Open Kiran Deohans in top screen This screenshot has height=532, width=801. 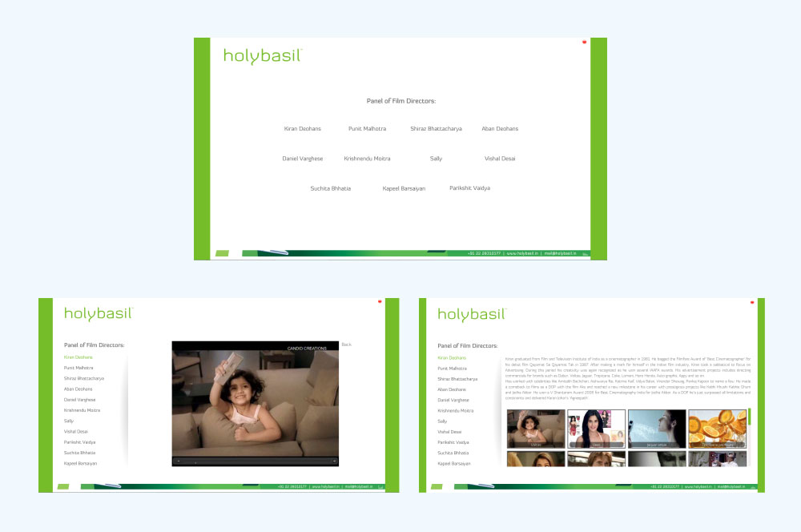303,129
